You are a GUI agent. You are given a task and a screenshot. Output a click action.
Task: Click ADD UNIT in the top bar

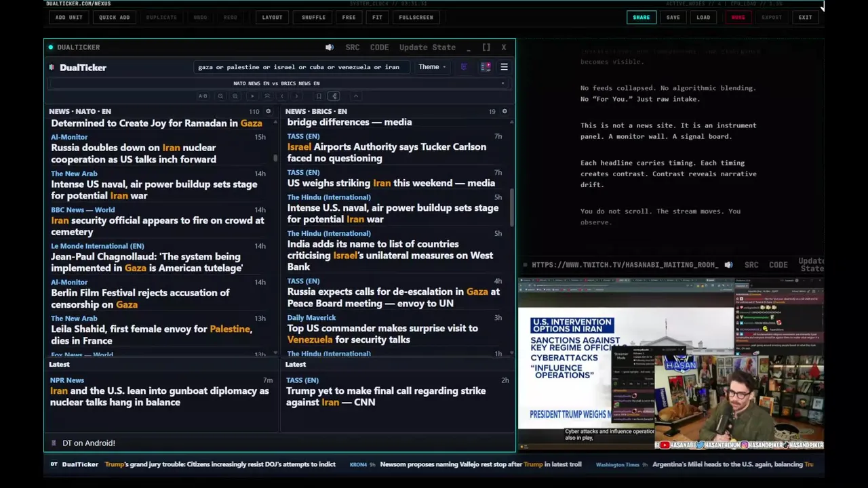click(x=69, y=17)
